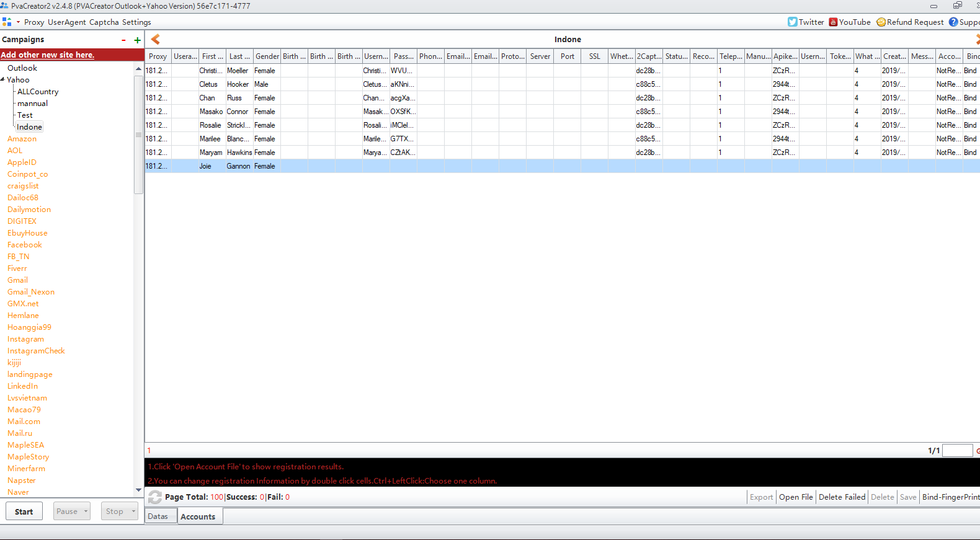
Task: Click the campaigns list scrollbar down arrow
Action: [138, 490]
